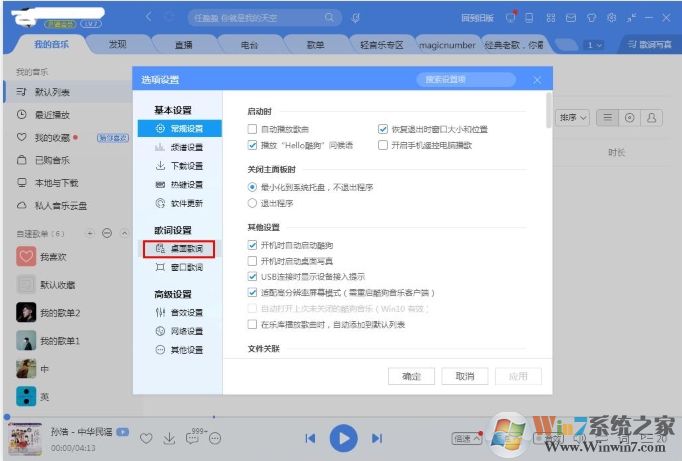Open 频谱设置 spectrum settings

point(180,147)
